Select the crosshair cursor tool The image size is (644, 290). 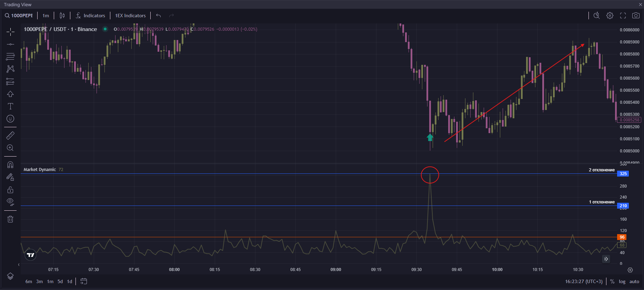pyautogui.click(x=10, y=32)
